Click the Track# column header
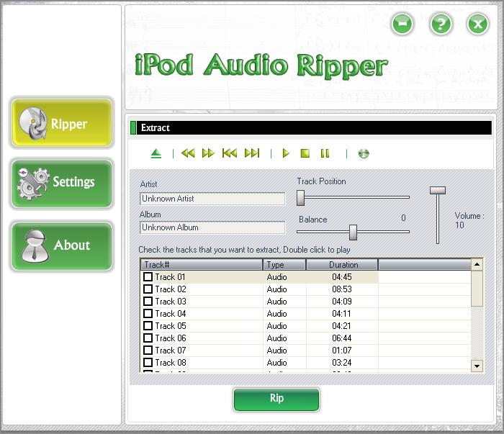Image resolution: width=504 pixels, height=434 pixels. tap(202, 265)
